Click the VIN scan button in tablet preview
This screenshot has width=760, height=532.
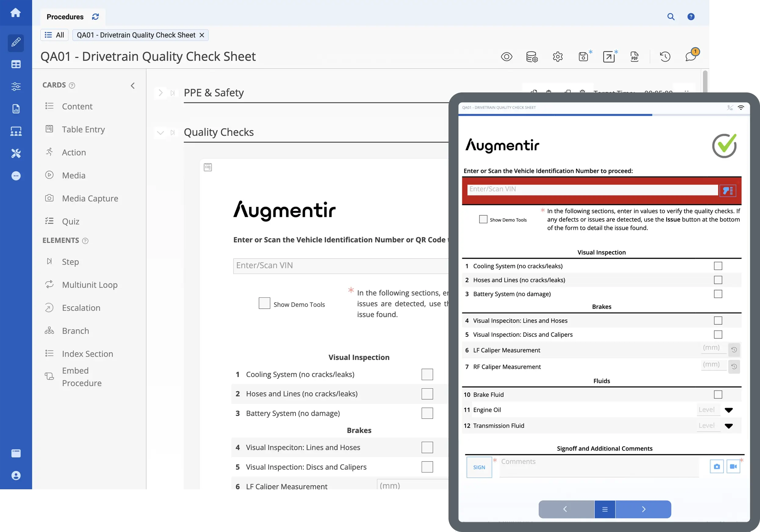[728, 190]
